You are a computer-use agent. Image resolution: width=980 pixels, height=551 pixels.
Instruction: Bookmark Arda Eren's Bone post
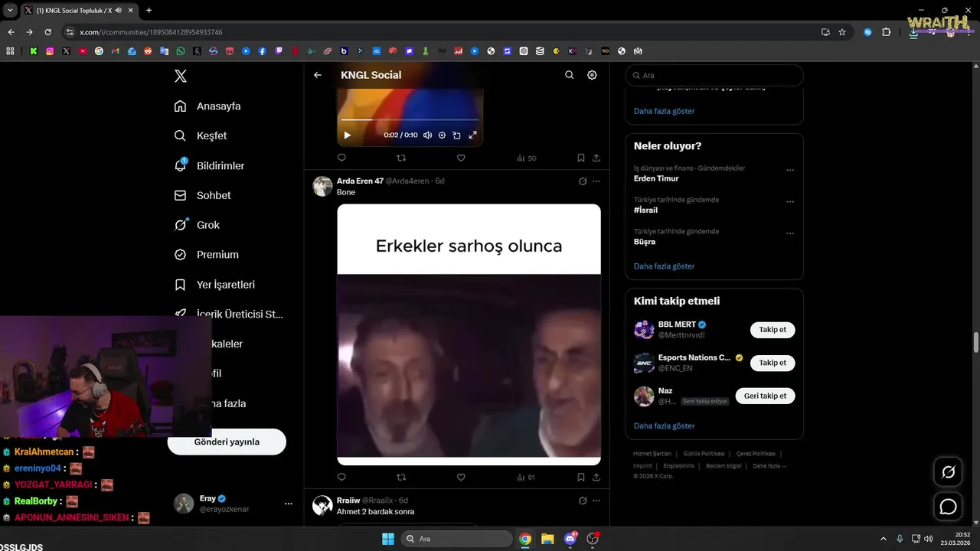[581, 477]
